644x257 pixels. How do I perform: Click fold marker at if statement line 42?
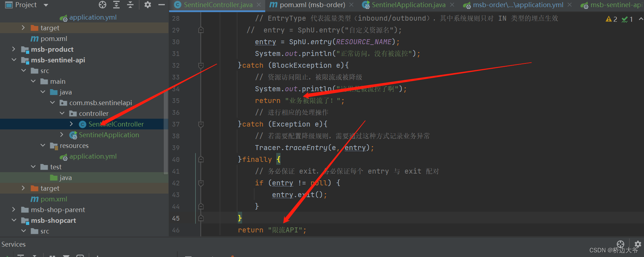coord(201,183)
